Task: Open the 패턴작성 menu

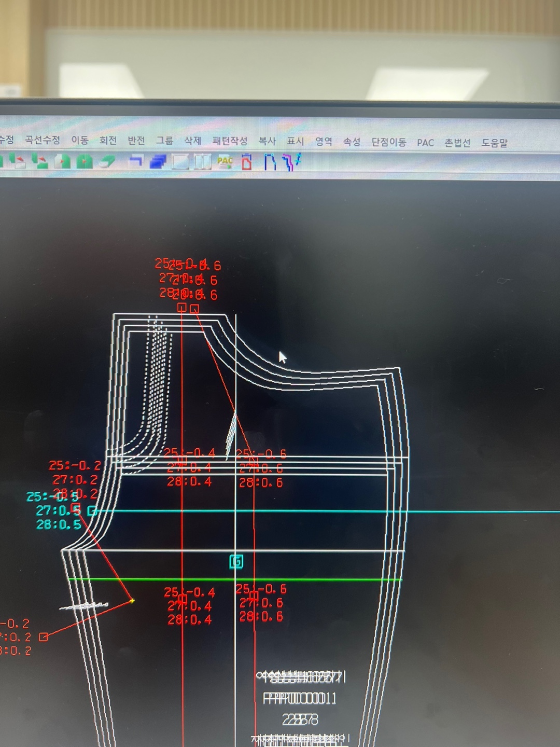Action: [230, 141]
